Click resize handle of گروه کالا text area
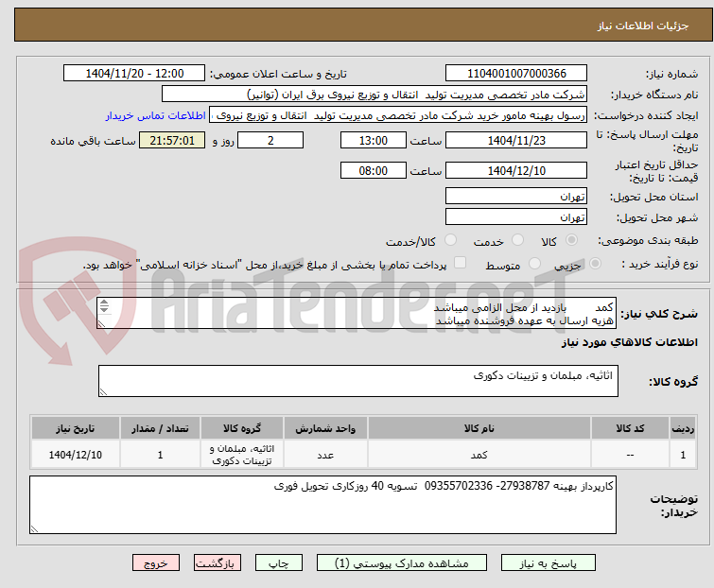 tap(103, 392)
